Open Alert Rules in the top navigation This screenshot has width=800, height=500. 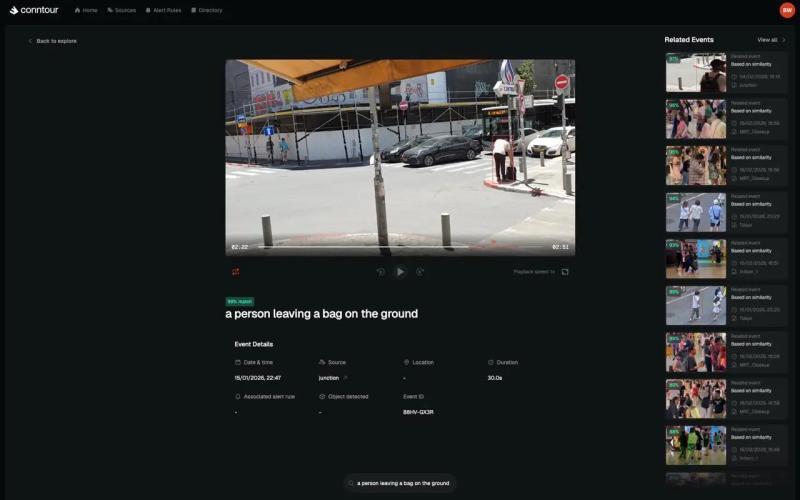tap(162, 10)
